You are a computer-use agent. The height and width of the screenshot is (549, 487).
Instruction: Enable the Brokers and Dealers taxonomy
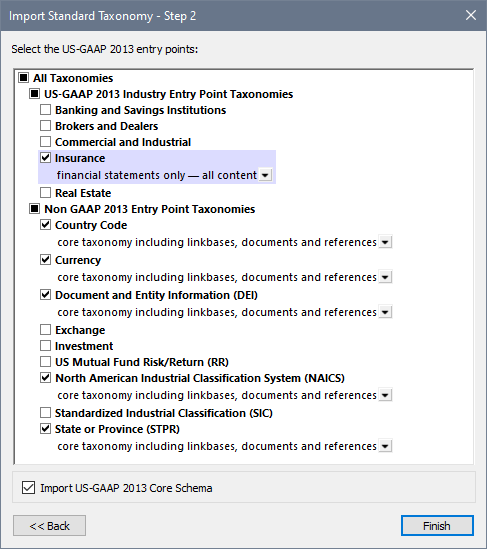click(45, 126)
